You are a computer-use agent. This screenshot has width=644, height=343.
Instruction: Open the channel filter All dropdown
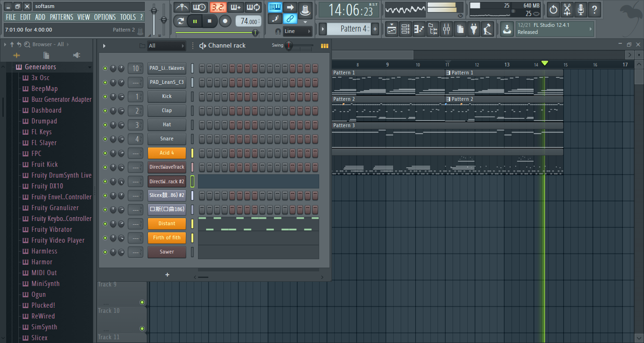[166, 46]
